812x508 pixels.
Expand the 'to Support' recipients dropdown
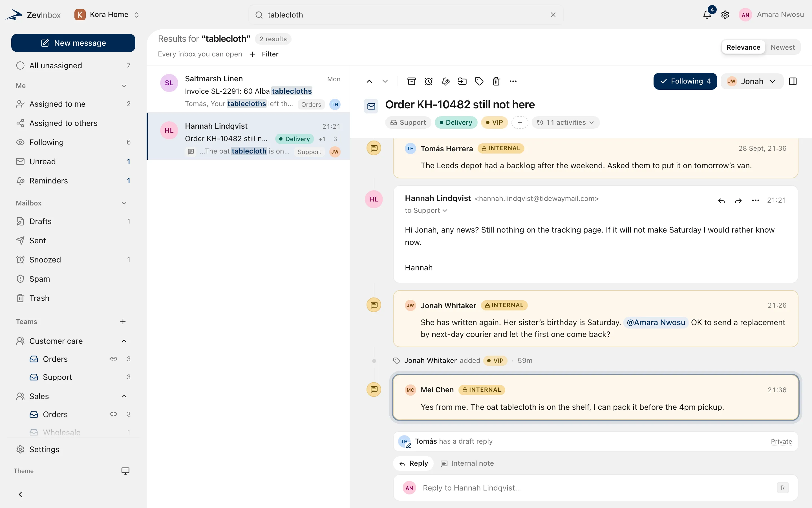[x=426, y=210]
